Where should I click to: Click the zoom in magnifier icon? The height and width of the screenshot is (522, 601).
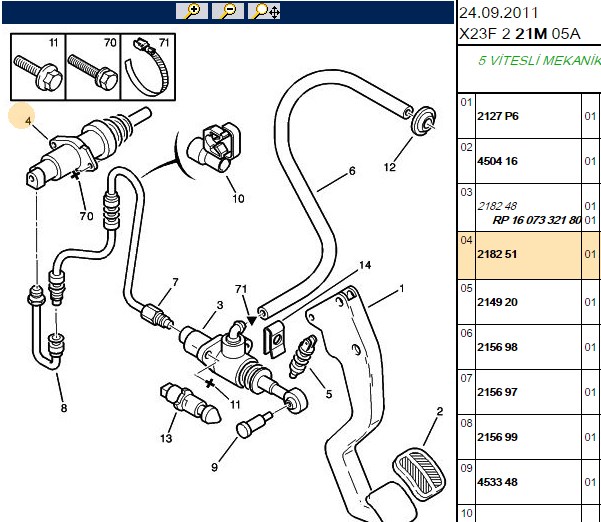(192, 11)
